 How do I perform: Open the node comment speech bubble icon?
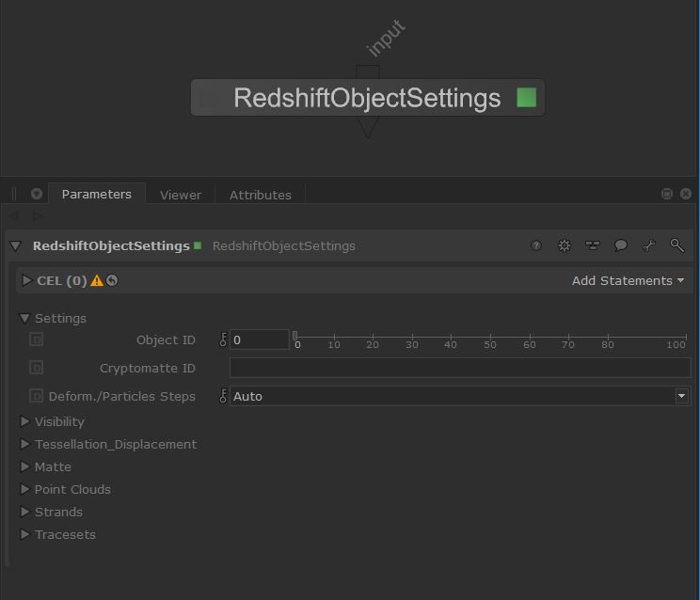pos(621,245)
